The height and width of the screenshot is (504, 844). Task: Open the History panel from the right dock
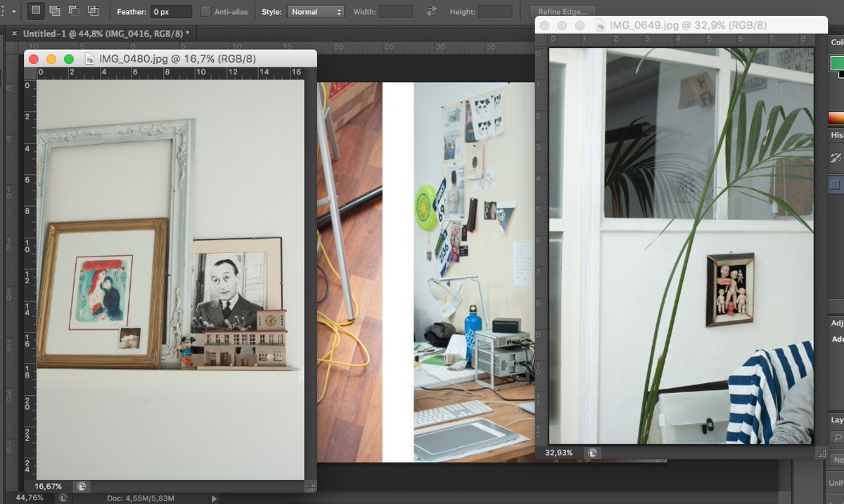[836, 135]
